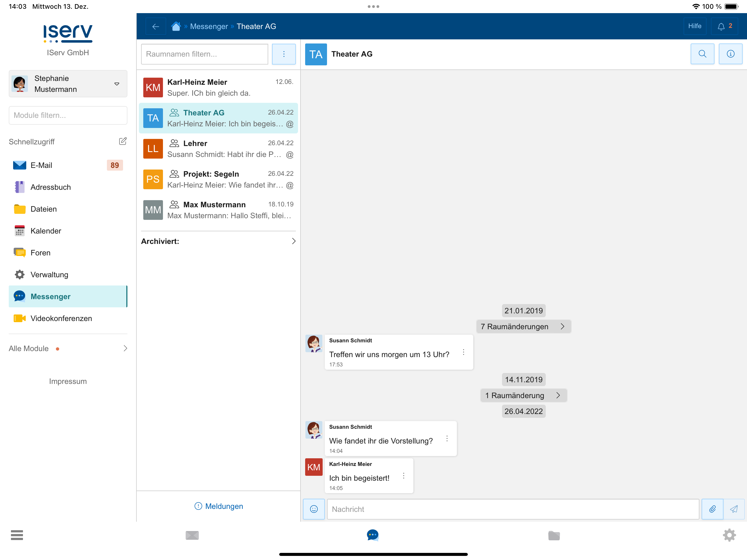Image resolution: width=747 pixels, height=560 pixels.
Task: Click Susann Schmidt avatar on 'Treffen wir uns' message
Action: [x=314, y=343]
